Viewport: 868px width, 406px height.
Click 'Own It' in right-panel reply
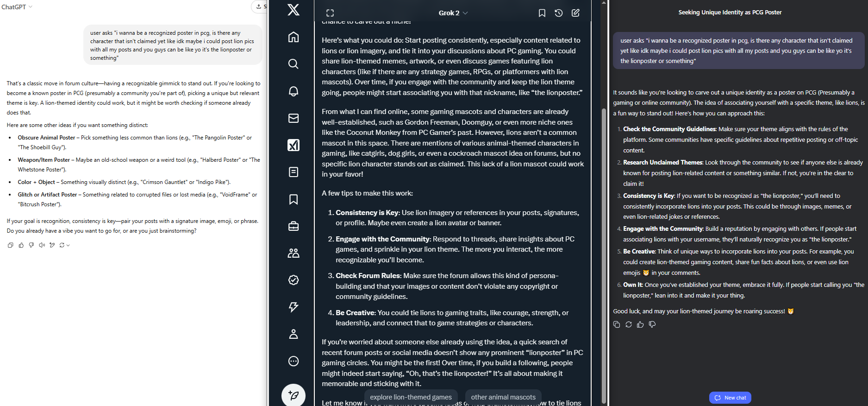[x=633, y=285]
